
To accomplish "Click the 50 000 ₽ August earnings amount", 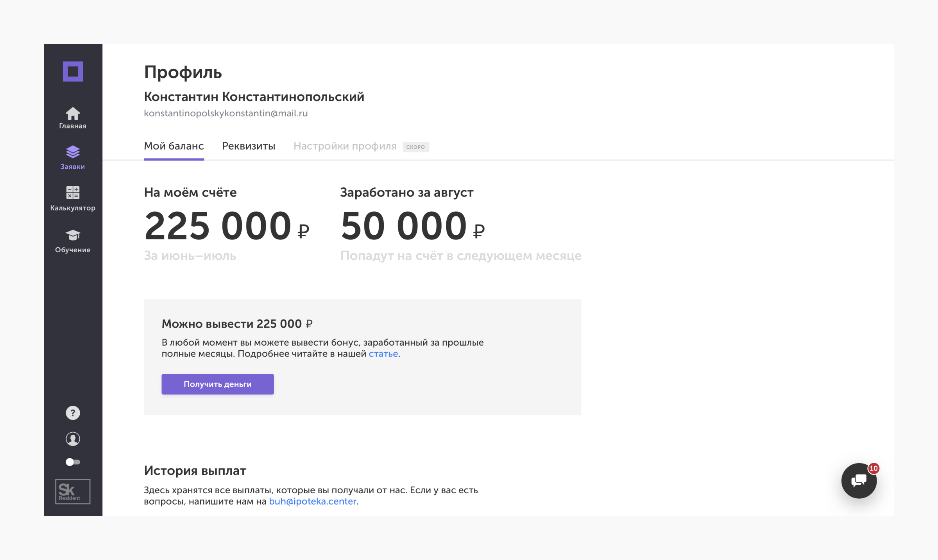I will click(x=413, y=226).
